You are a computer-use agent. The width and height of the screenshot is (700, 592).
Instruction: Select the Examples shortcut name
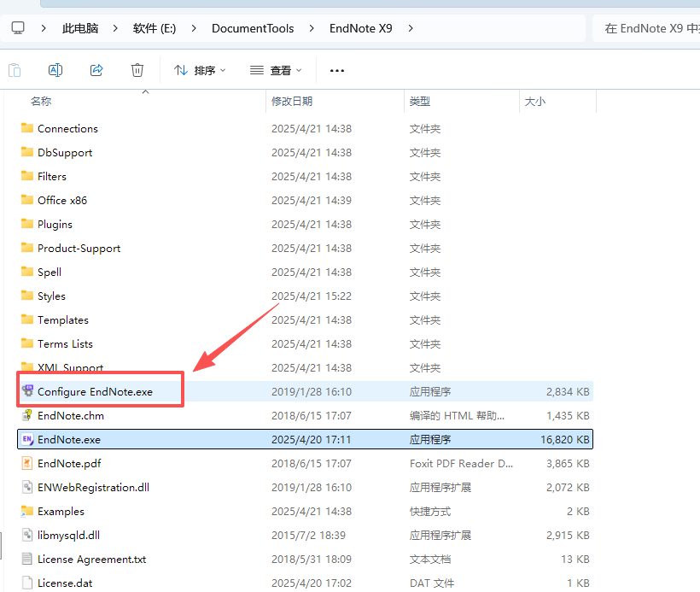coord(61,512)
